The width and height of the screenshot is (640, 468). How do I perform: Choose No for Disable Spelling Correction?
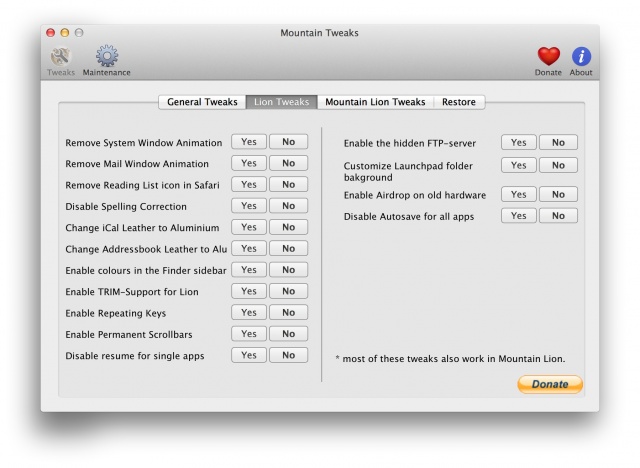click(x=288, y=206)
